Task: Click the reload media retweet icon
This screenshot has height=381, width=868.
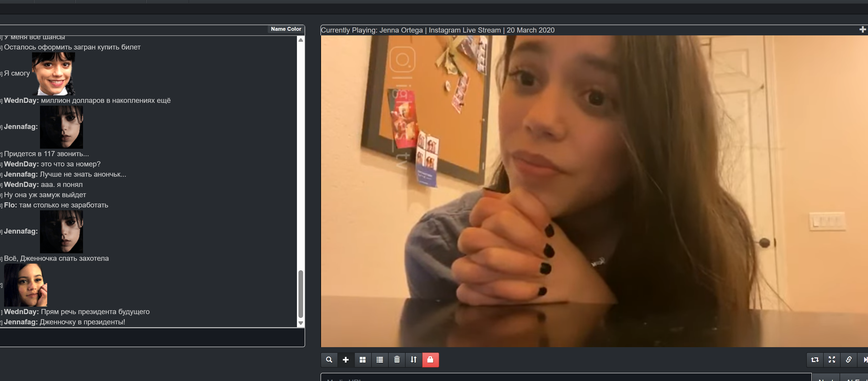Action: click(815, 360)
